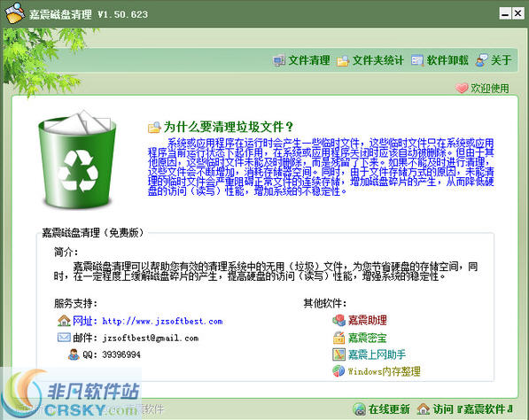The width and height of the screenshot is (529, 420).
Task: Minimize the 嘉震磁盘清理 window
Action: click(x=505, y=13)
